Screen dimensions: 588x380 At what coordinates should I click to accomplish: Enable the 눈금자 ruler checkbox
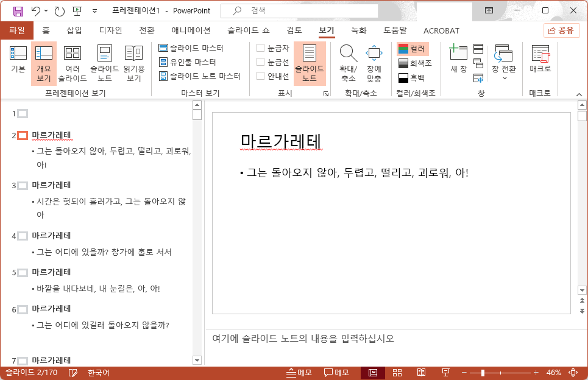tap(261, 47)
